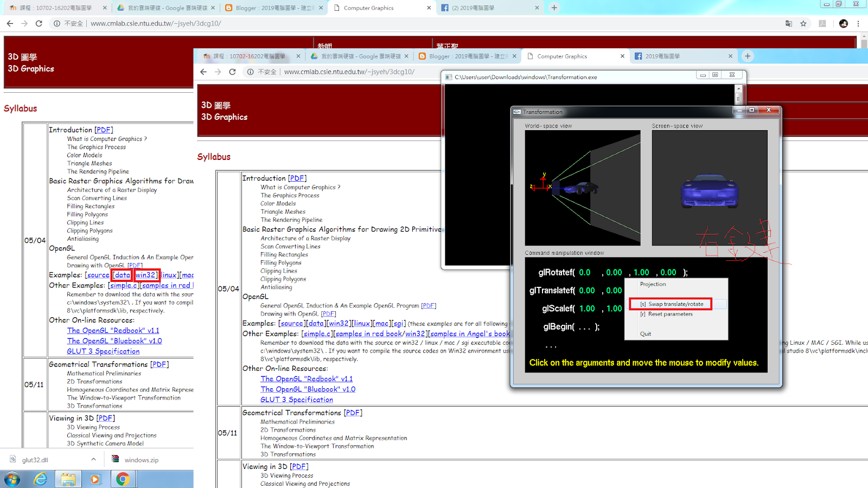Select embedded browser's Google 雲端硬碟 tab
The image size is (868, 488).
click(359, 56)
